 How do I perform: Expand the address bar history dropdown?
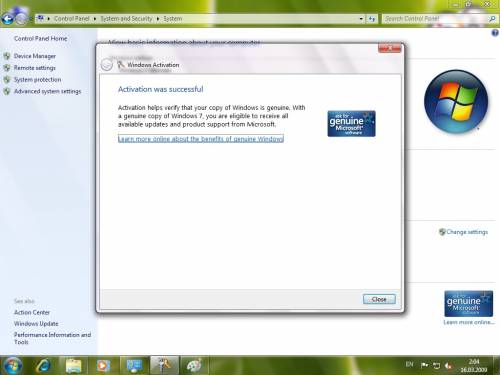tap(361, 19)
